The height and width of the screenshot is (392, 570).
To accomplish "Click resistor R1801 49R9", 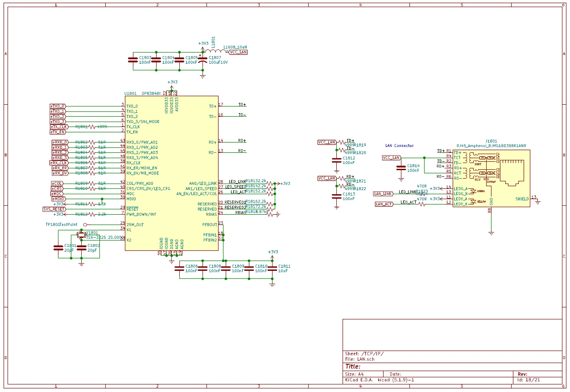I will 92,127.
